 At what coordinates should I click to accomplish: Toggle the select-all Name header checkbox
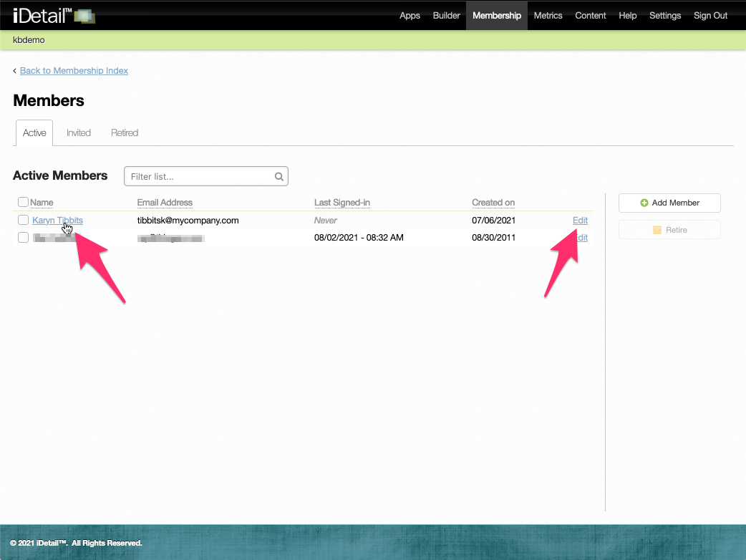[23, 203]
